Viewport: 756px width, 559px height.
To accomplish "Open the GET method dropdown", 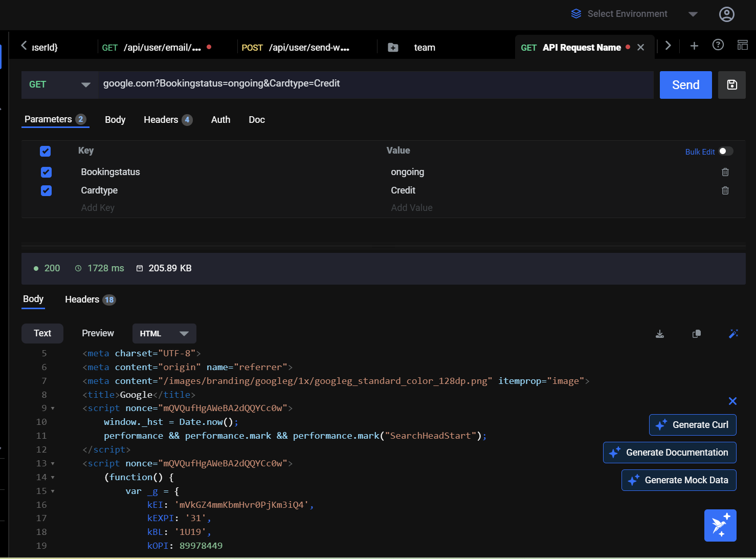I will point(59,85).
